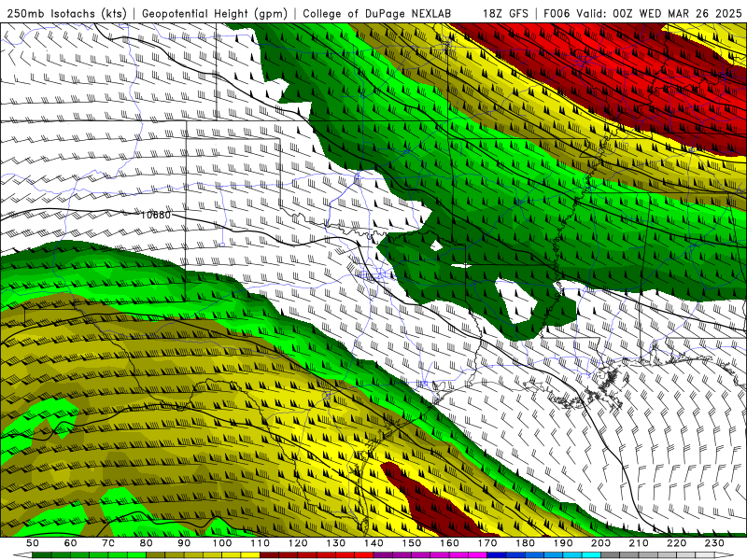Click the 'F006 Valid: 00Z WED MAR 26 2025' text

[x=642, y=13]
